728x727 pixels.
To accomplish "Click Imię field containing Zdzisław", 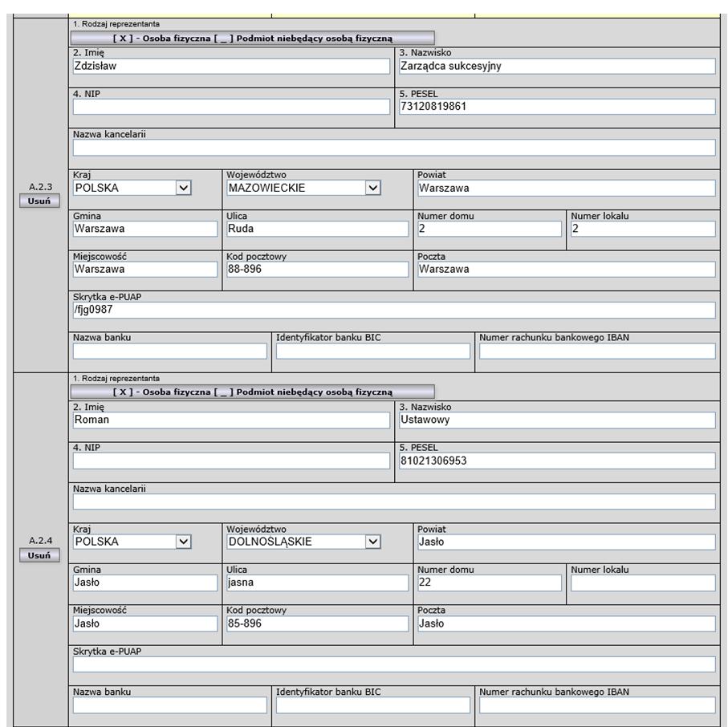I will click(x=231, y=66).
